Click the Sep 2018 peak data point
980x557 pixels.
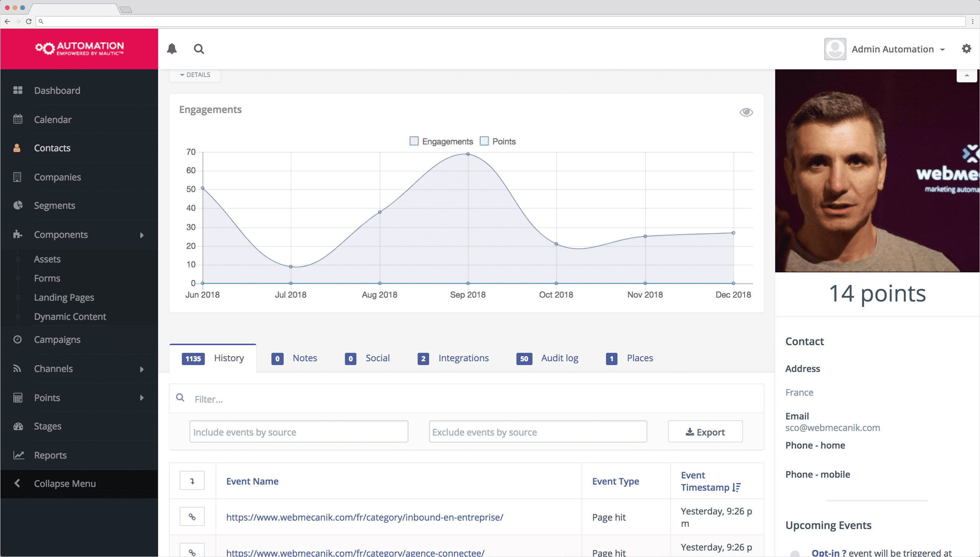(x=468, y=154)
